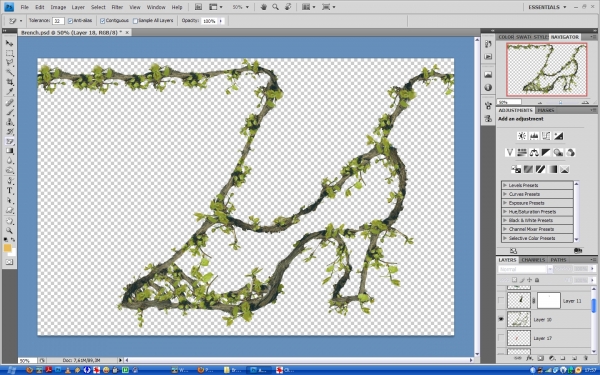Show Layer 11 visibility box

501,301
